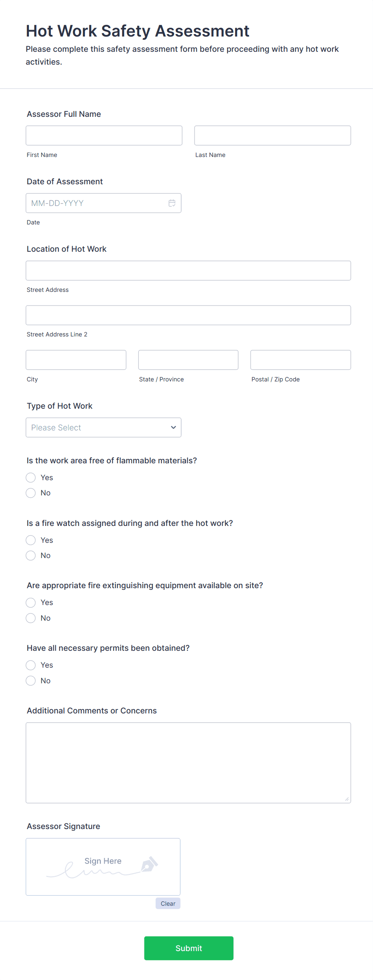Click the chevron on Type of Hot Work
The height and width of the screenshot is (980, 373).
point(173,427)
